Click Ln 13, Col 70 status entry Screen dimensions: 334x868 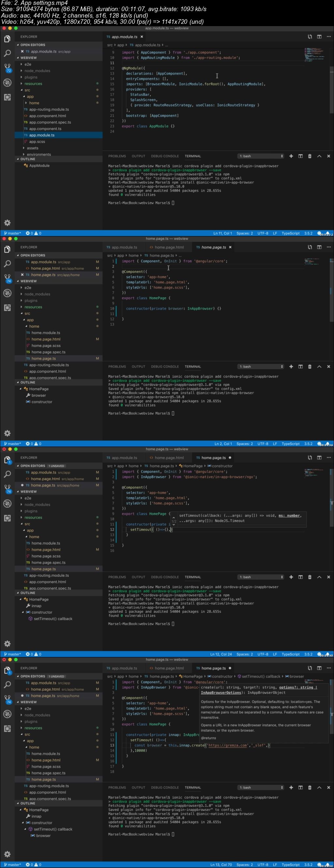[x=221, y=865]
